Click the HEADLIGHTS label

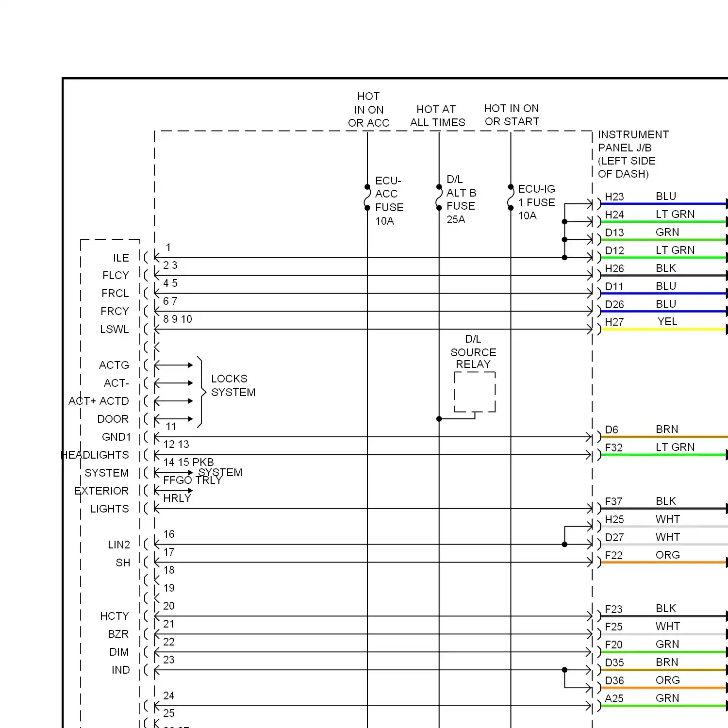click(95, 455)
